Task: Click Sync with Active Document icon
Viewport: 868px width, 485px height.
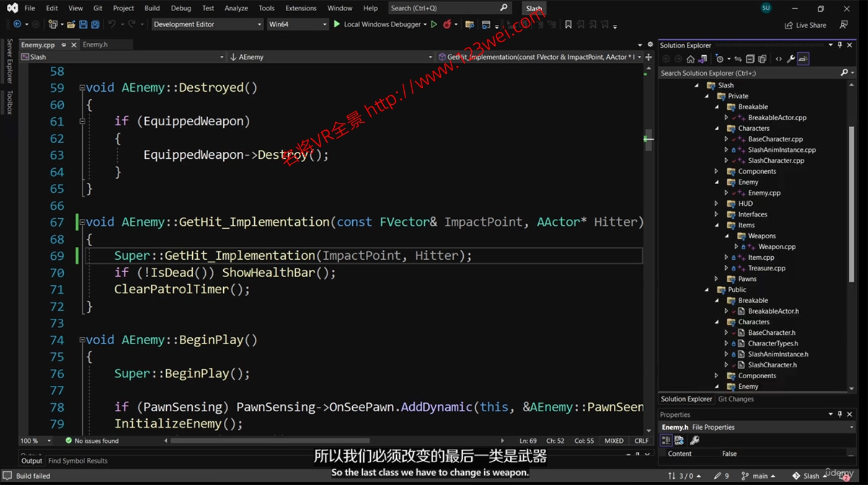Action: tap(738, 59)
